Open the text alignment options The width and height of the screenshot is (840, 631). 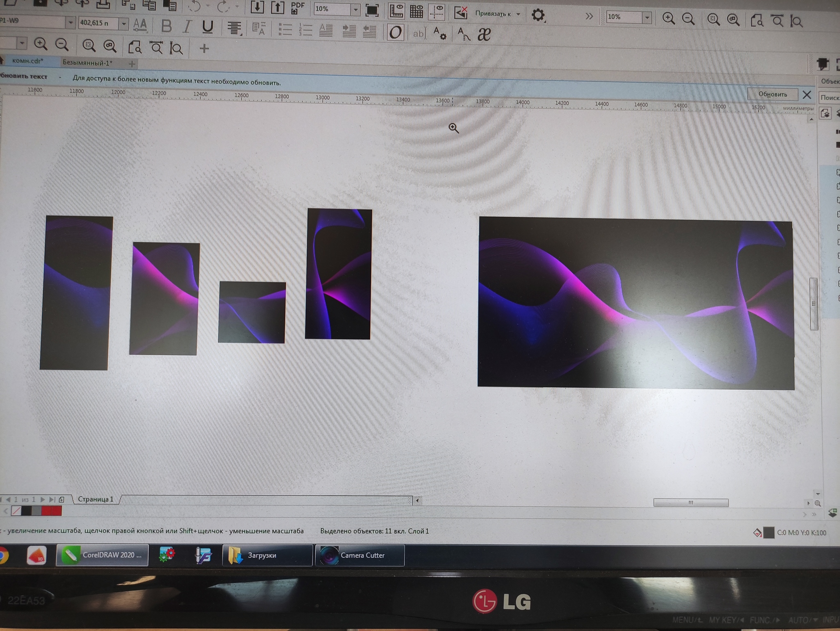point(234,28)
